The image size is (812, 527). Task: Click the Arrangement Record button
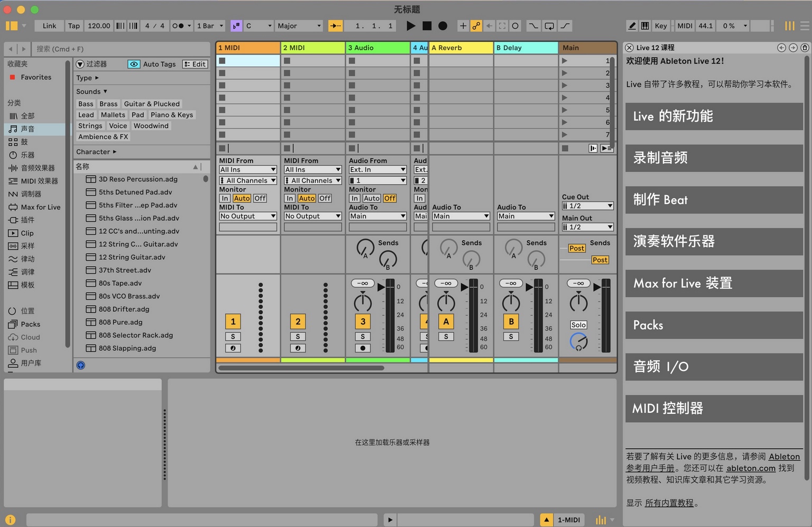point(443,25)
